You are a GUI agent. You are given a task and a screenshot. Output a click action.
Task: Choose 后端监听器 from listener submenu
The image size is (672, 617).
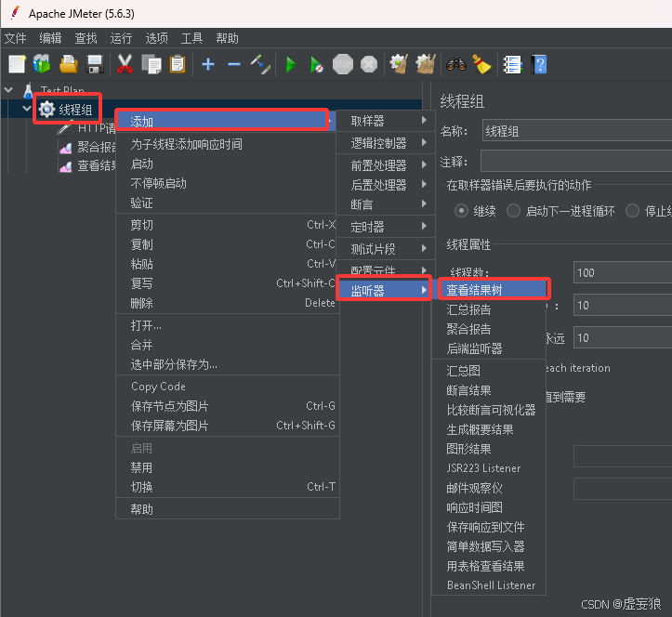point(489,348)
